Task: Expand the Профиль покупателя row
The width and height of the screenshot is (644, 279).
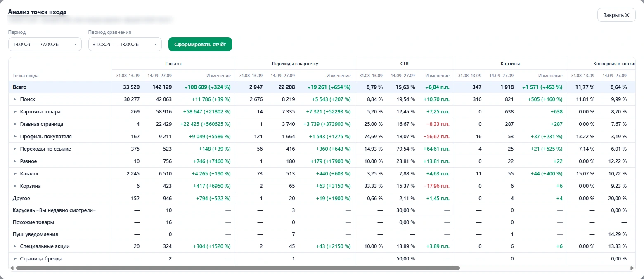Action: [x=15, y=137]
